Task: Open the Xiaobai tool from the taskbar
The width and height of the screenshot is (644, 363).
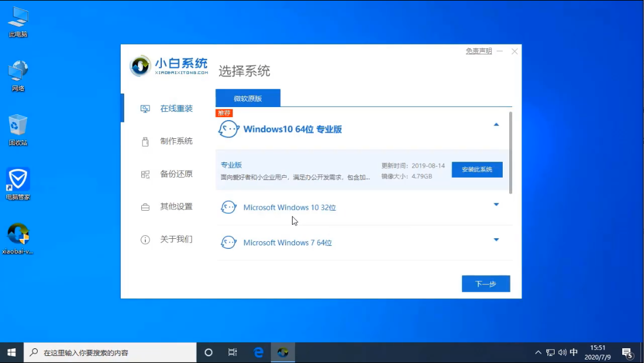Action: pos(282,352)
